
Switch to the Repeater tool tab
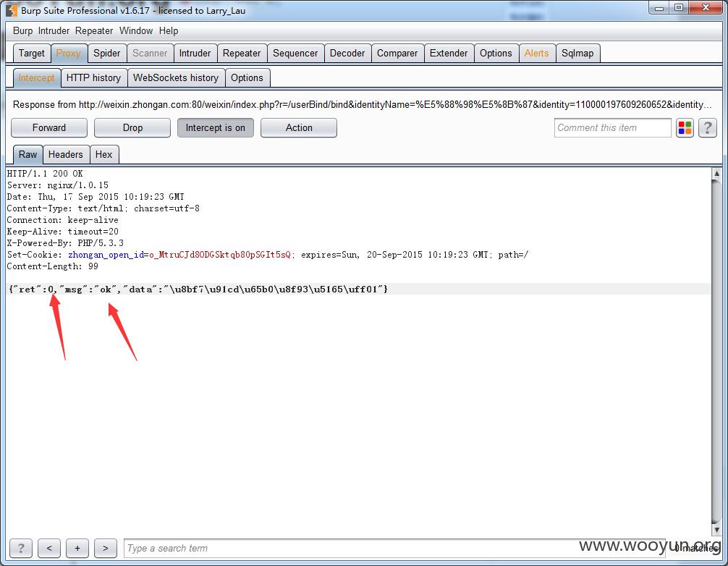pos(242,54)
